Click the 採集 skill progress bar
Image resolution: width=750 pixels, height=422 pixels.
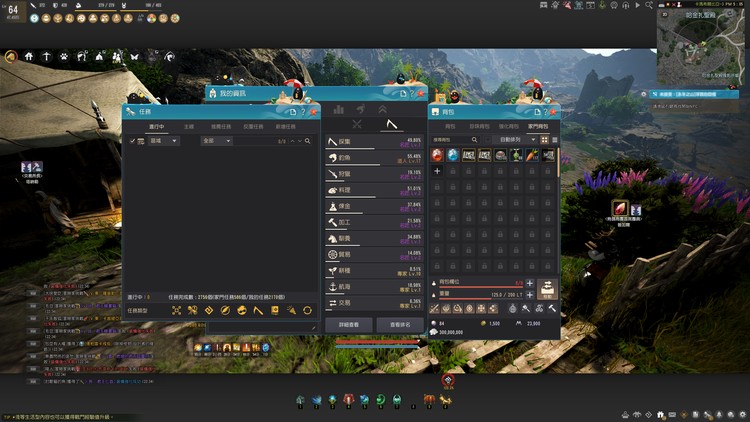tap(374, 149)
